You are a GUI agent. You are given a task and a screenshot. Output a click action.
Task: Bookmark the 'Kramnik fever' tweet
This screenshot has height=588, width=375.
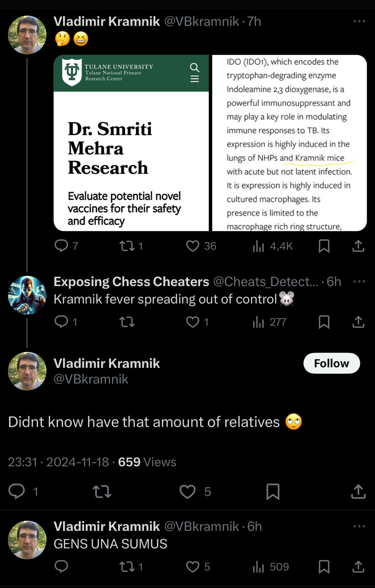click(324, 322)
